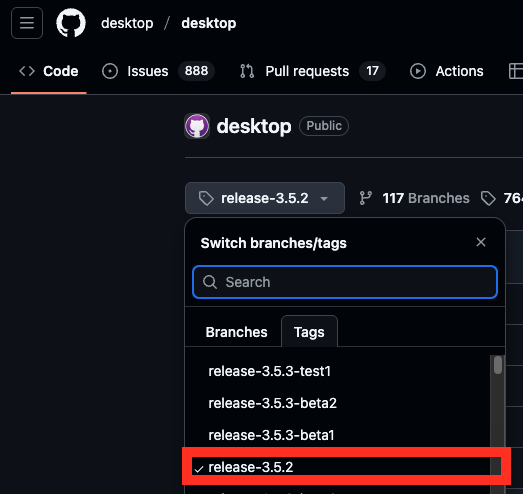Viewport: 523px width, 494px height.
Task: Select the checked release-3.5.2 tag
Action: [x=341, y=467]
